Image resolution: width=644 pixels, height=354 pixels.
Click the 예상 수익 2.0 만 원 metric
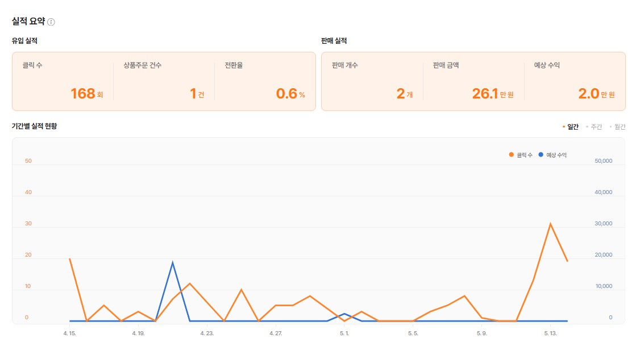(574, 81)
